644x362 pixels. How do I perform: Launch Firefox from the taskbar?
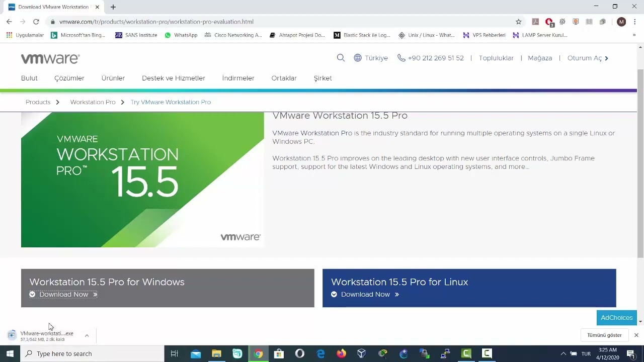pyautogui.click(x=341, y=353)
